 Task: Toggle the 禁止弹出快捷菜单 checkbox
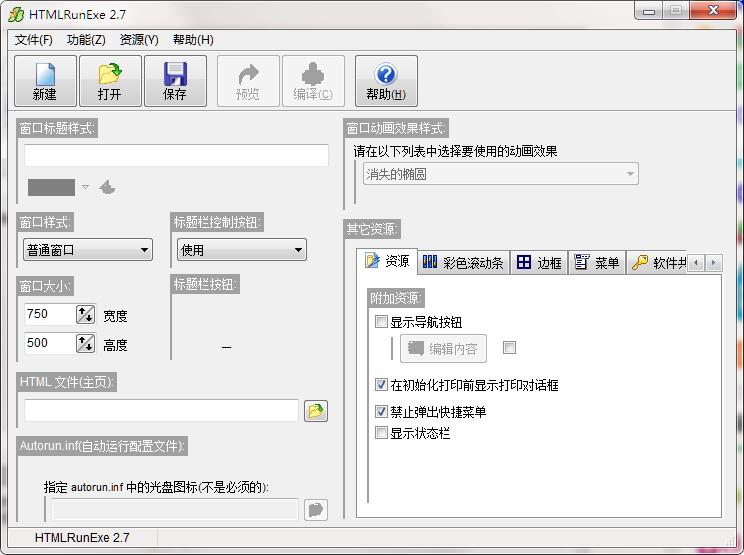(381, 412)
